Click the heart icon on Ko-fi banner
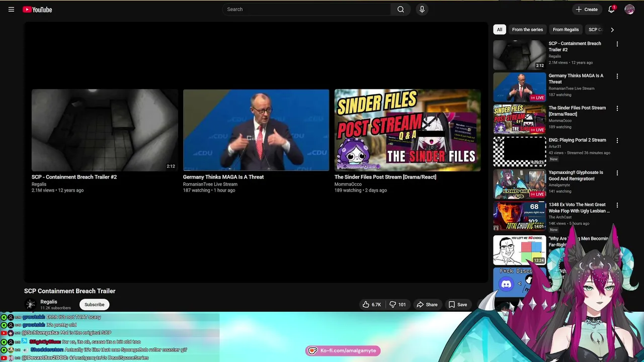 (313, 350)
